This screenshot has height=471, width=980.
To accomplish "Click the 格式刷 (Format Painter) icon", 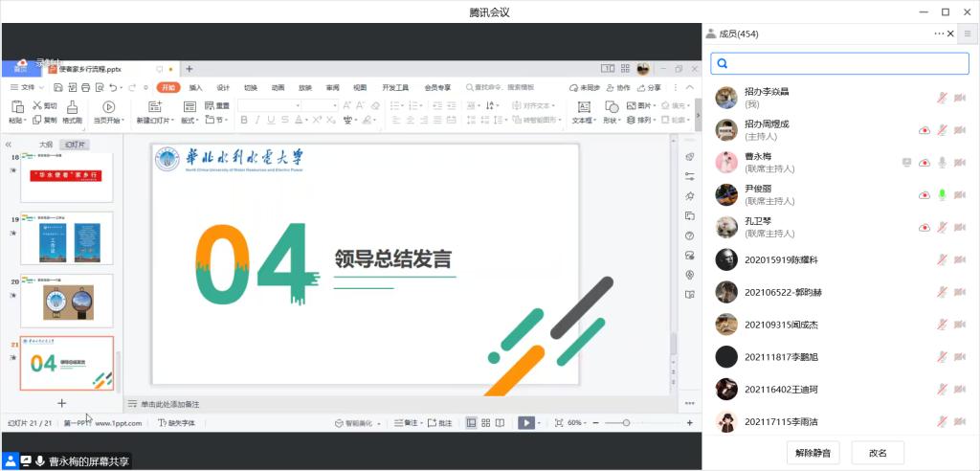I will click(x=72, y=106).
